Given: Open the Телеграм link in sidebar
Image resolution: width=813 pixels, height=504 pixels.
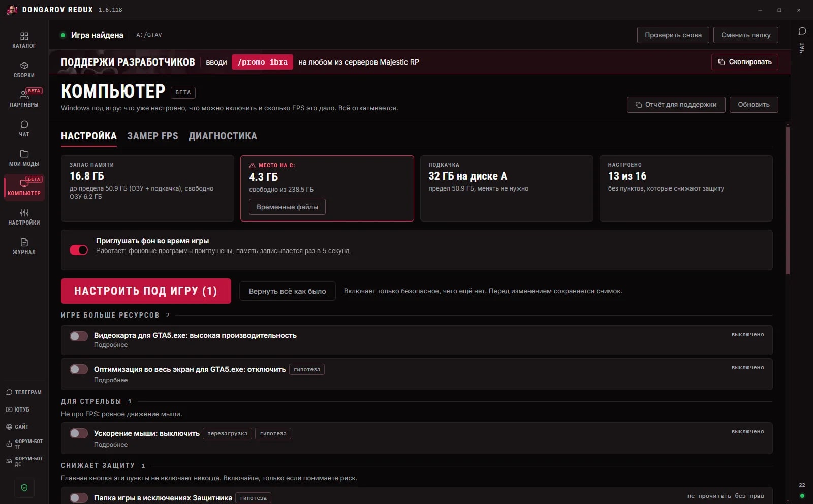Looking at the screenshot, I should (x=24, y=392).
